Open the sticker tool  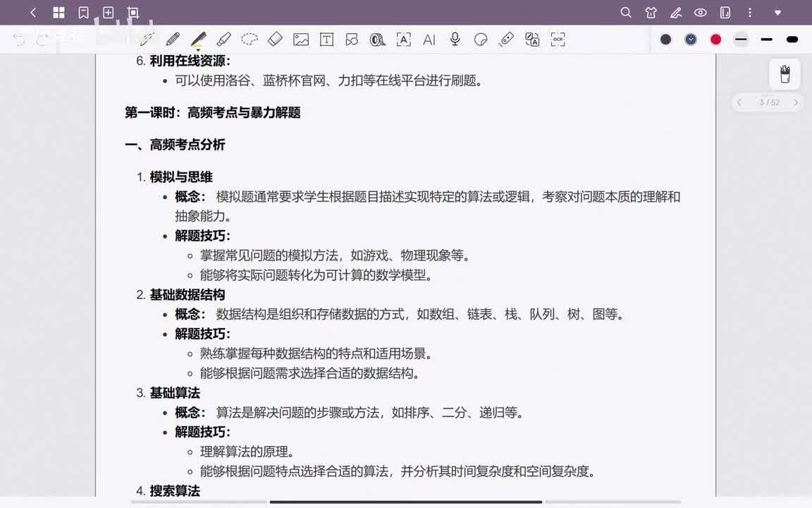[481, 40]
